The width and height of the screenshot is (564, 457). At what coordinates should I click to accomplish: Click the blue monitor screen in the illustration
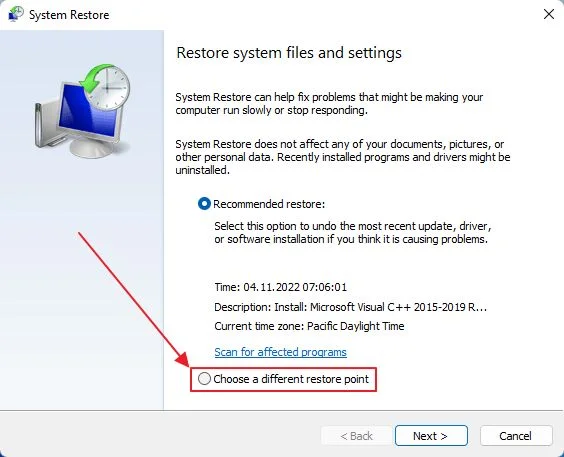tap(86, 110)
